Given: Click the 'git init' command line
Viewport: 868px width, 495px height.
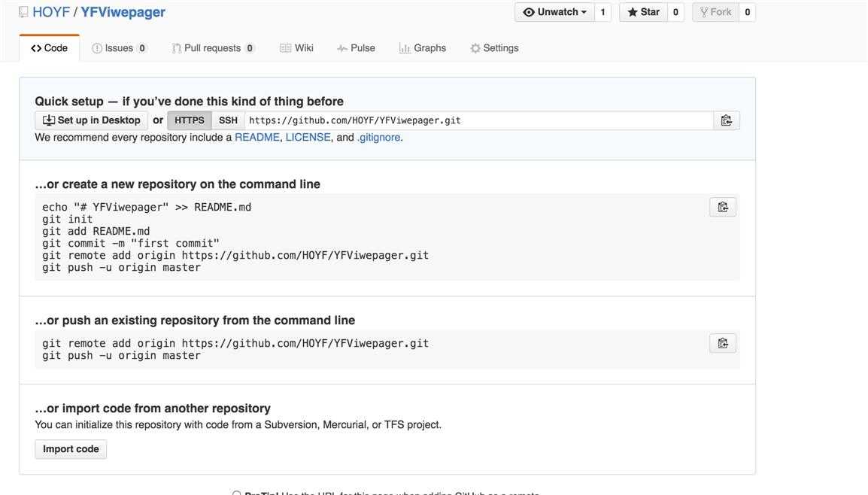Looking at the screenshot, I should click(x=68, y=219).
